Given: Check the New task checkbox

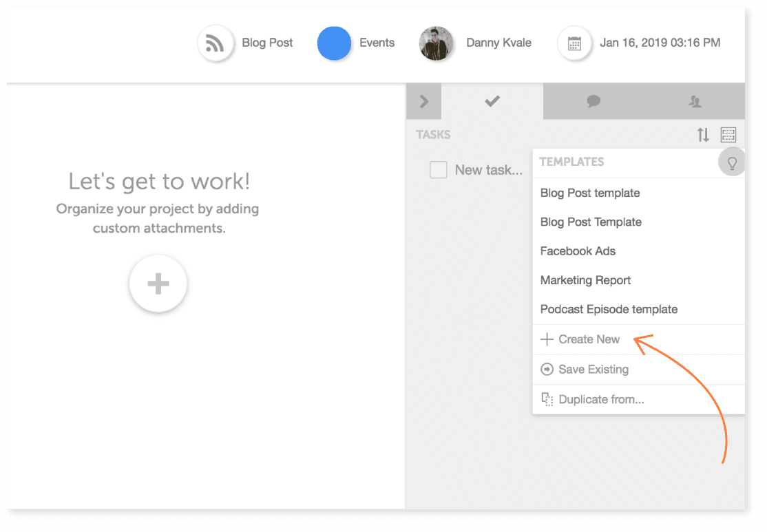Looking at the screenshot, I should pyautogui.click(x=439, y=170).
